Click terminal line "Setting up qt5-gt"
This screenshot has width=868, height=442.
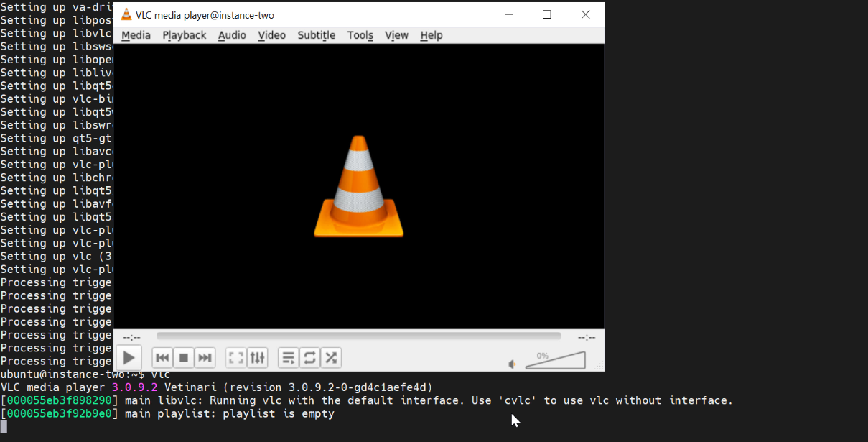point(57,138)
